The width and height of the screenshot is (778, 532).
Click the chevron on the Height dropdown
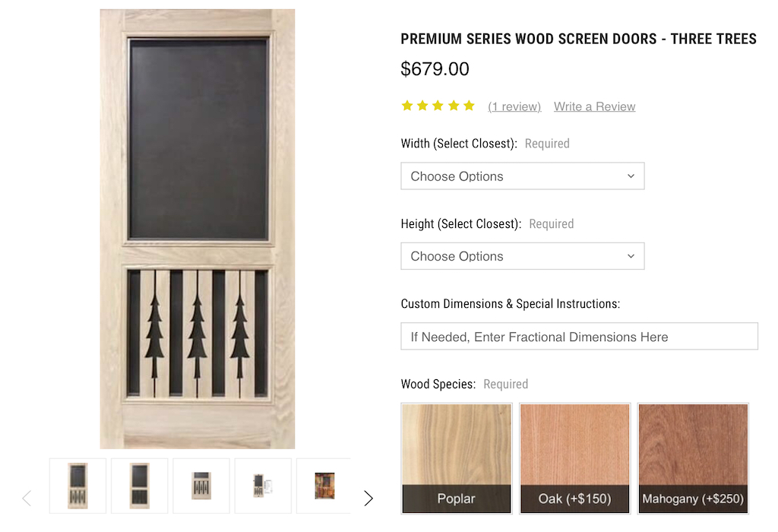[631, 256]
